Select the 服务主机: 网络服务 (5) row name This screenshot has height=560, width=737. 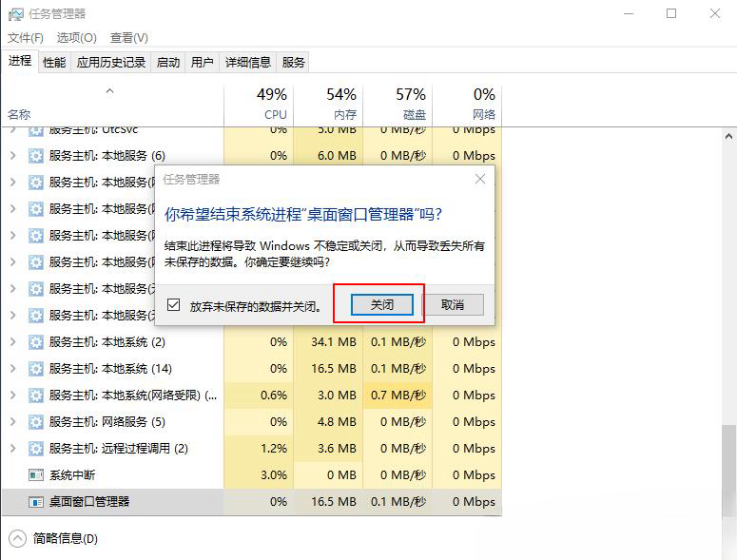[107, 422]
